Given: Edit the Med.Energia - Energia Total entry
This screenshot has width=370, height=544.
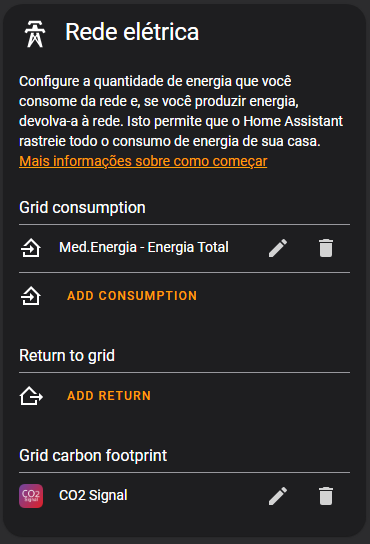Looking at the screenshot, I should tap(278, 248).
